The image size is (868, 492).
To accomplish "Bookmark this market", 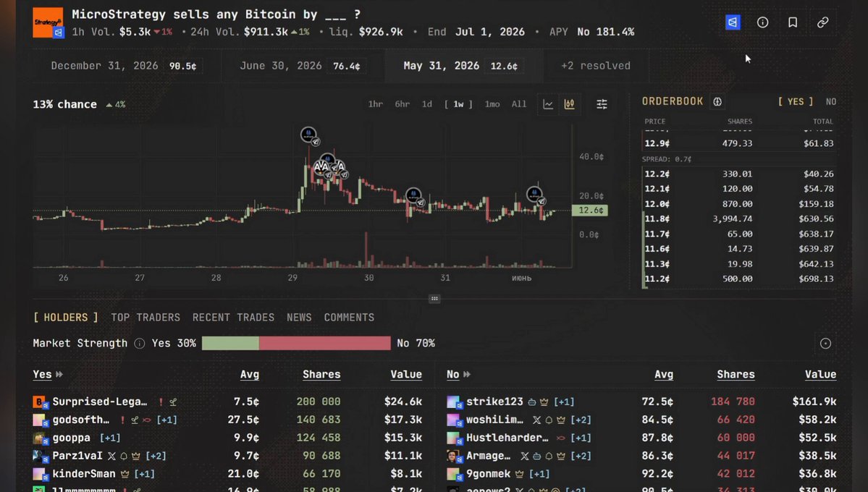I will click(793, 22).
